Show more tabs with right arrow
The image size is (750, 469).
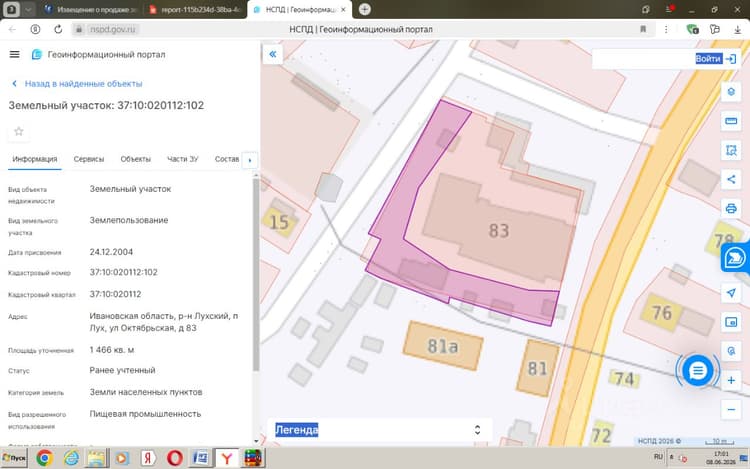pos(250,160)
